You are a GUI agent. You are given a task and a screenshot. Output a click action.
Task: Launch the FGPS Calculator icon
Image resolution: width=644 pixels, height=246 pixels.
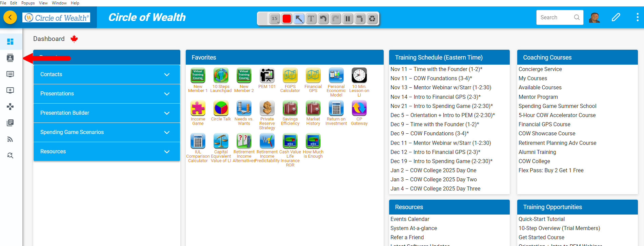tap(290, 80)
